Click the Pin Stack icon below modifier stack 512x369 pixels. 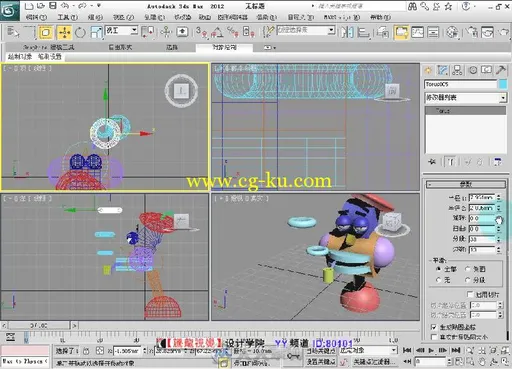[x=432, y=162]
